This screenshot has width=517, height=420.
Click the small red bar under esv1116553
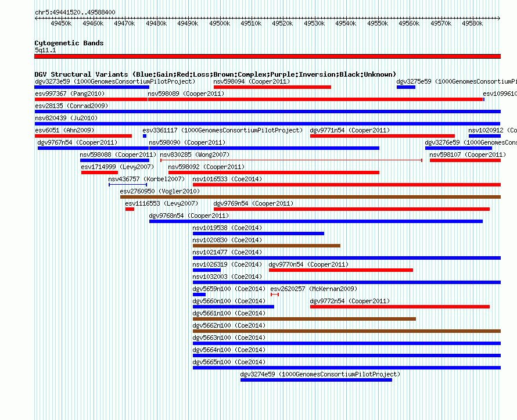(x=130, y=209)
